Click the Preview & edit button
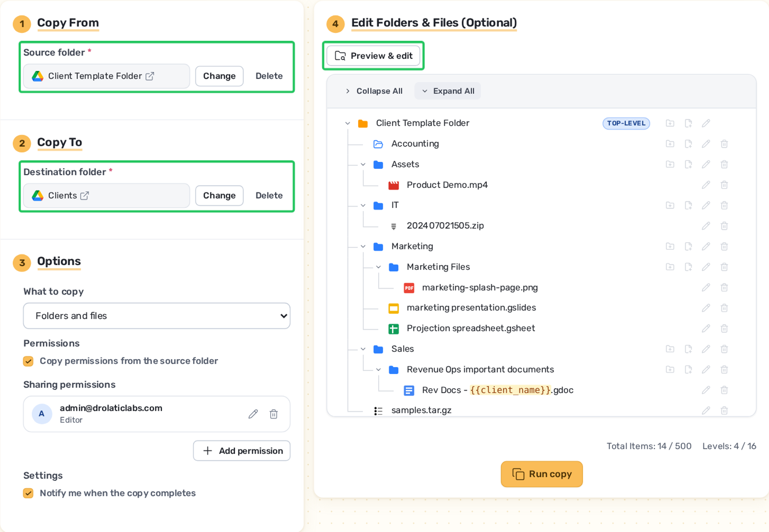Image resolution: width=769 pixels, height=532 pixels. pyautogui.click(x=373, y=56)
